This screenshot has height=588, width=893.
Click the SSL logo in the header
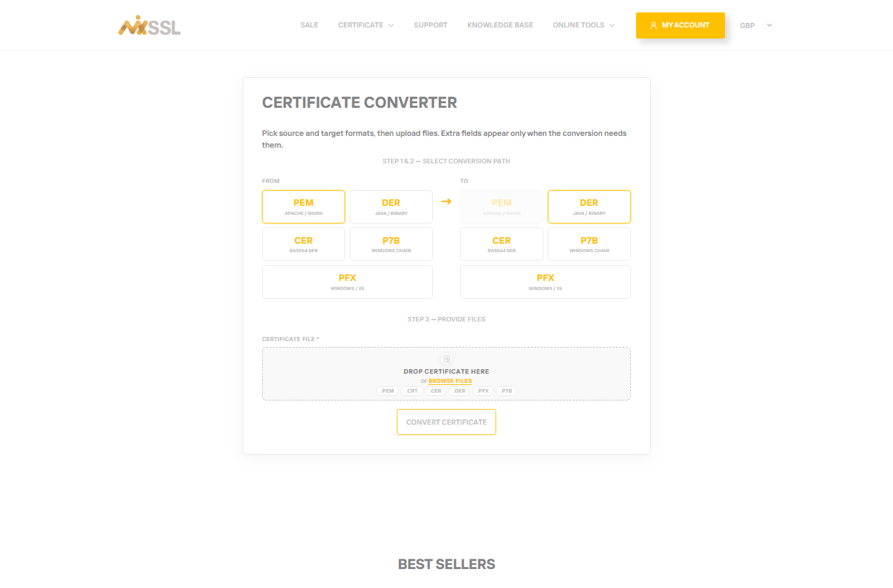click(149, 25)
